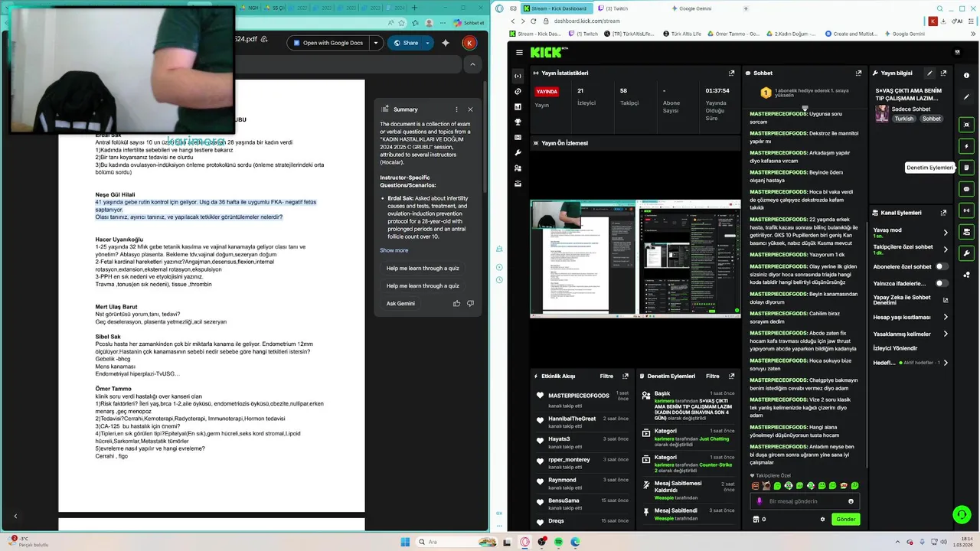Switch to Stream - Kick Dashboard tab
The width and height of the screenshot is (980, 551).
click(555, 8)
